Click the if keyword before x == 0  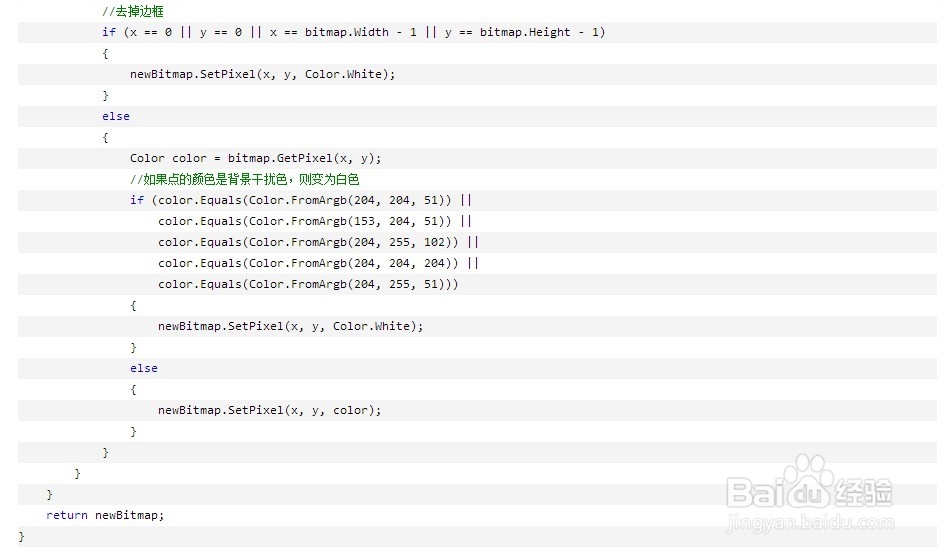[109, 32]
